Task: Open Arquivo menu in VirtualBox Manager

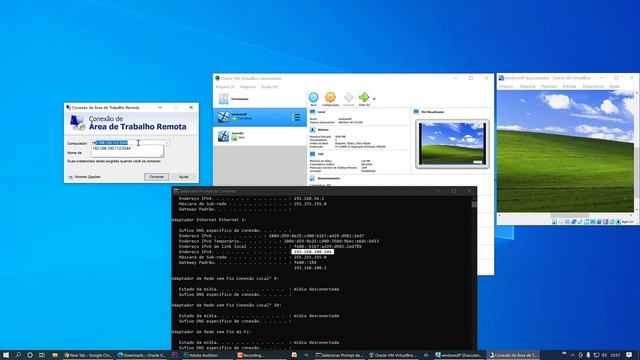Action: coord(225,87)
